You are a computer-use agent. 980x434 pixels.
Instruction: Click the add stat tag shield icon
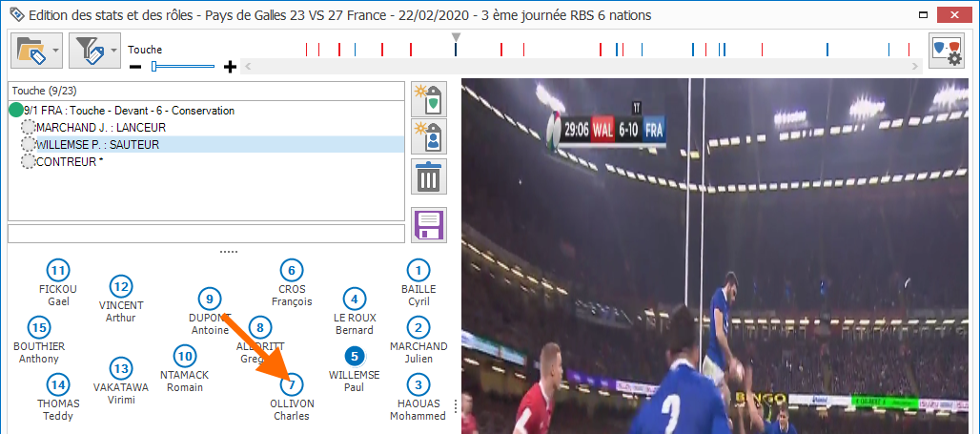(428, 99)
